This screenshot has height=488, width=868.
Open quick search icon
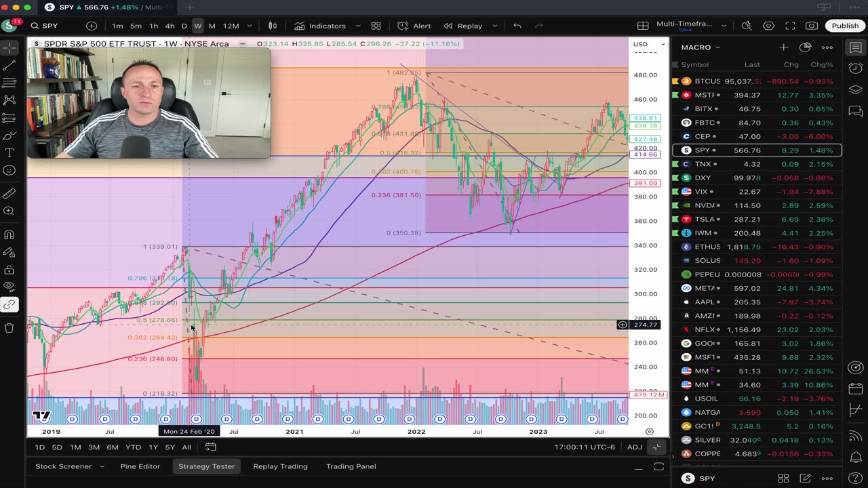747,26
